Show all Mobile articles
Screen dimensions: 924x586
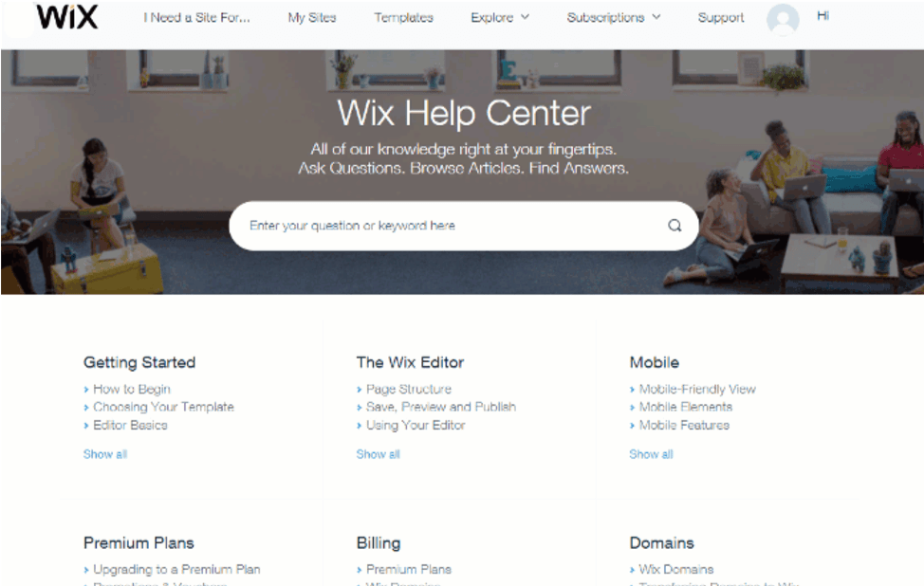651,454
